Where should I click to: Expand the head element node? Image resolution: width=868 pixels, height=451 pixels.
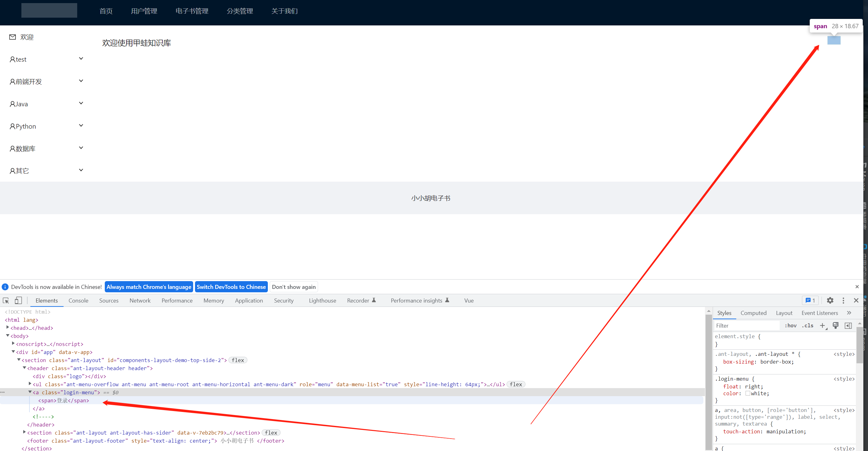coord(8,327)
